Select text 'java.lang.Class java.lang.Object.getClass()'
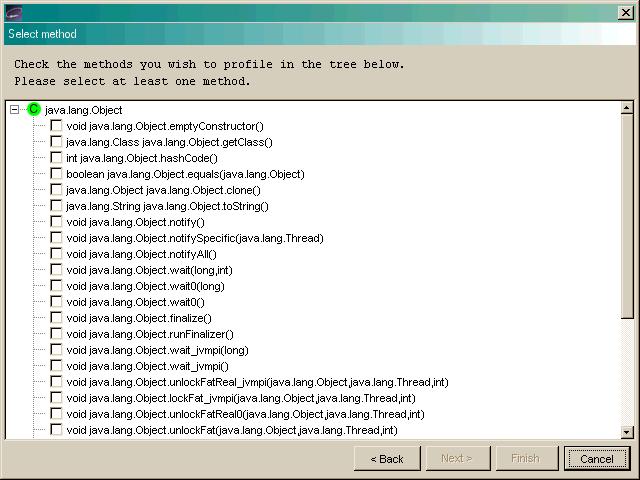 pos(169,142)
